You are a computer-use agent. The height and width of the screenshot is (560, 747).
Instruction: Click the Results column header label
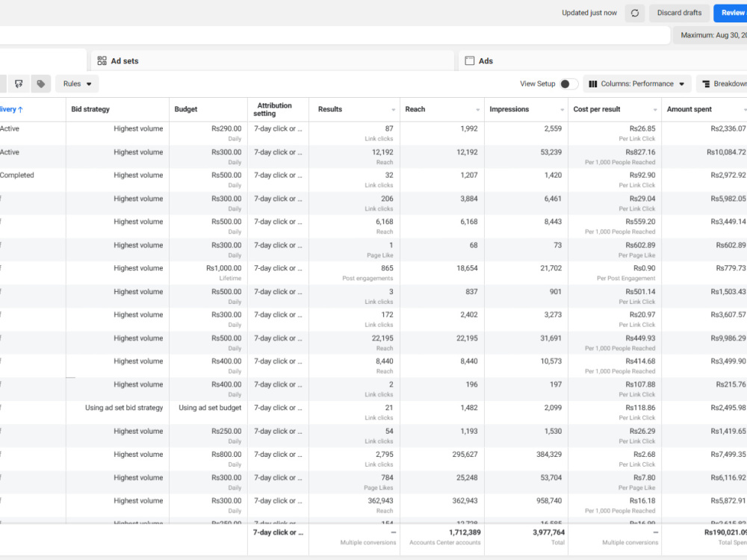[329, 109]
